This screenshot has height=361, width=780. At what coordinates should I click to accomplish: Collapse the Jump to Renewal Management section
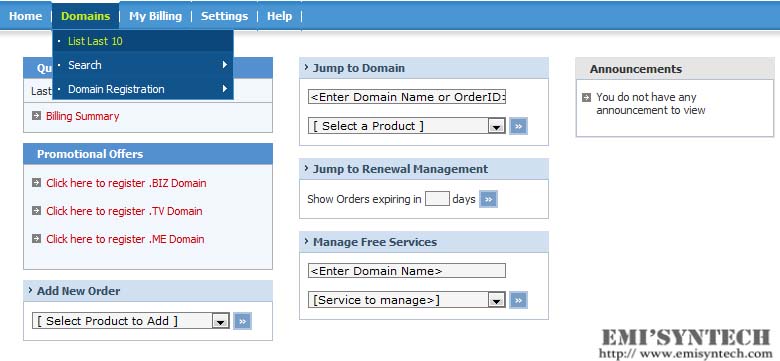(x=306, y=168)
